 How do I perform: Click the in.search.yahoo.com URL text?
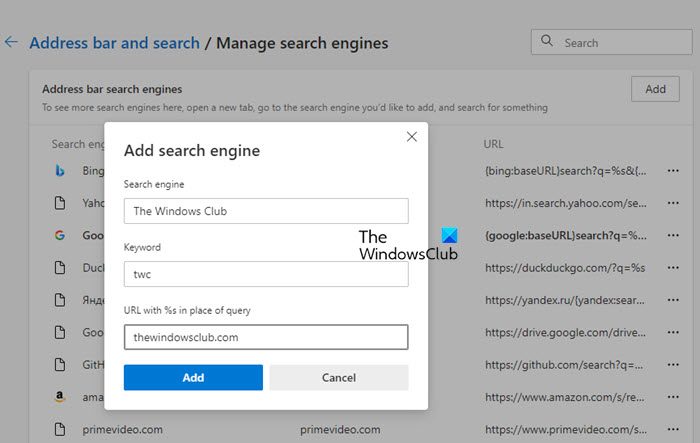566,203
